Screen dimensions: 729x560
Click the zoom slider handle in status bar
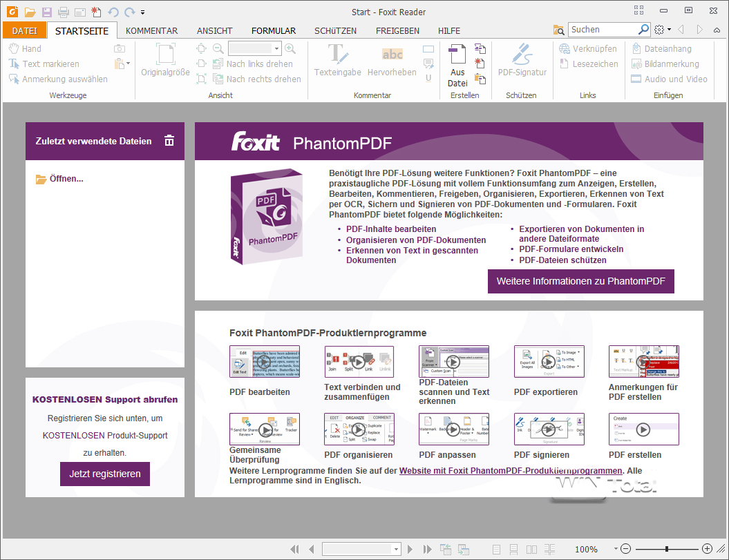tap(667, 549)
